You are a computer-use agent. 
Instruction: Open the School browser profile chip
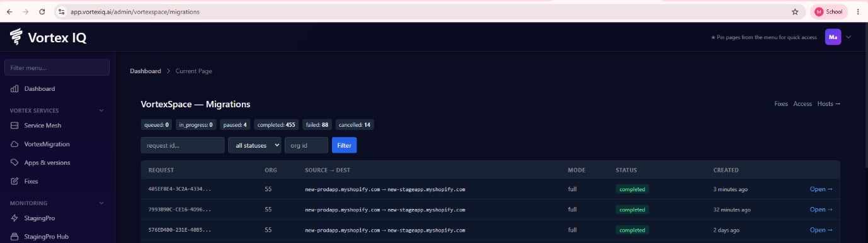pos(828,11)
